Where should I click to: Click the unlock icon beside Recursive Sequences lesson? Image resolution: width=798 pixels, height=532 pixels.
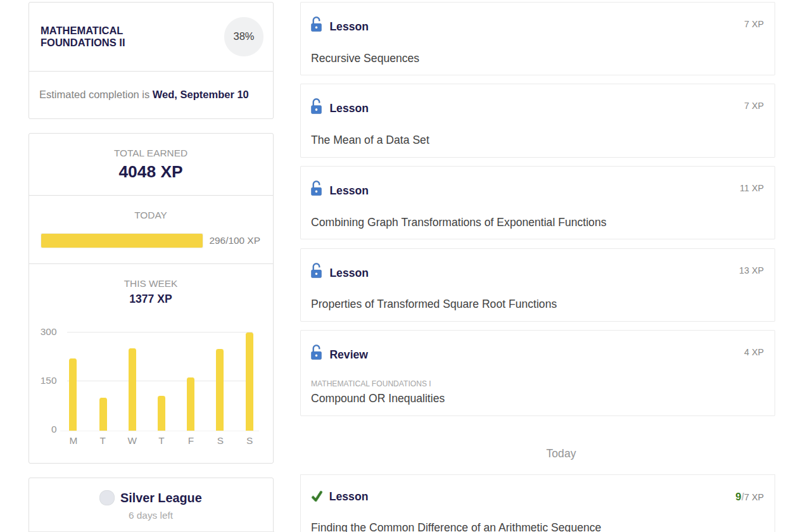316,25
